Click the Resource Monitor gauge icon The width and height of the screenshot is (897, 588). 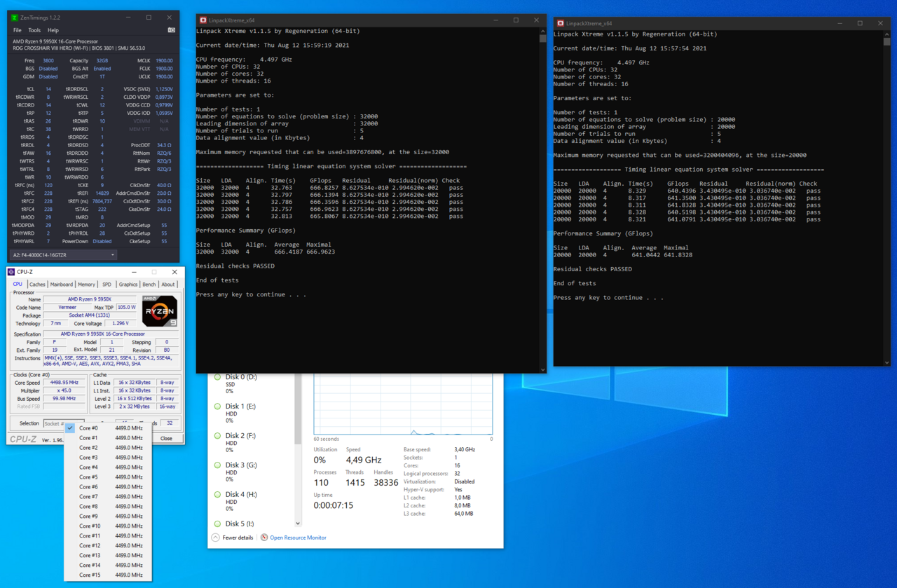click(264, 538)
